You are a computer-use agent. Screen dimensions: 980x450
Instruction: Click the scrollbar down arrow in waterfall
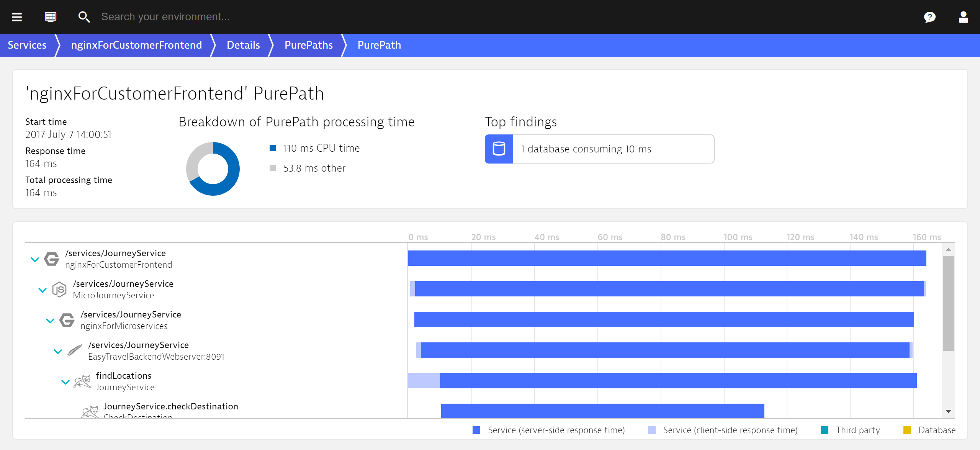click(948, 411)
